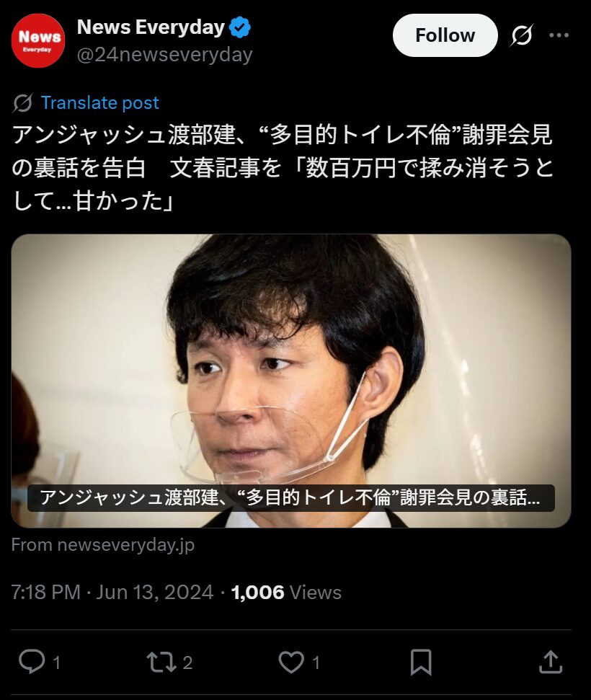
Task: Open the share post icon
Action: tap(551, 662)
